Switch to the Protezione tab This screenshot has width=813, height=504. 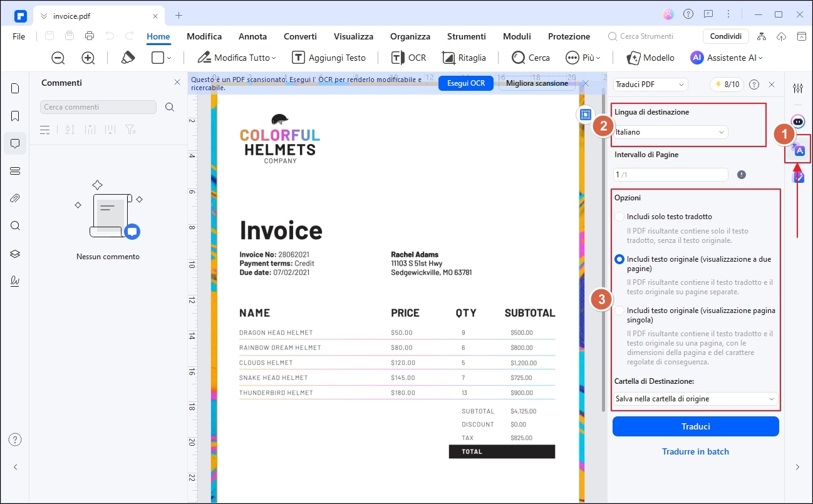(x=569, y=36)
